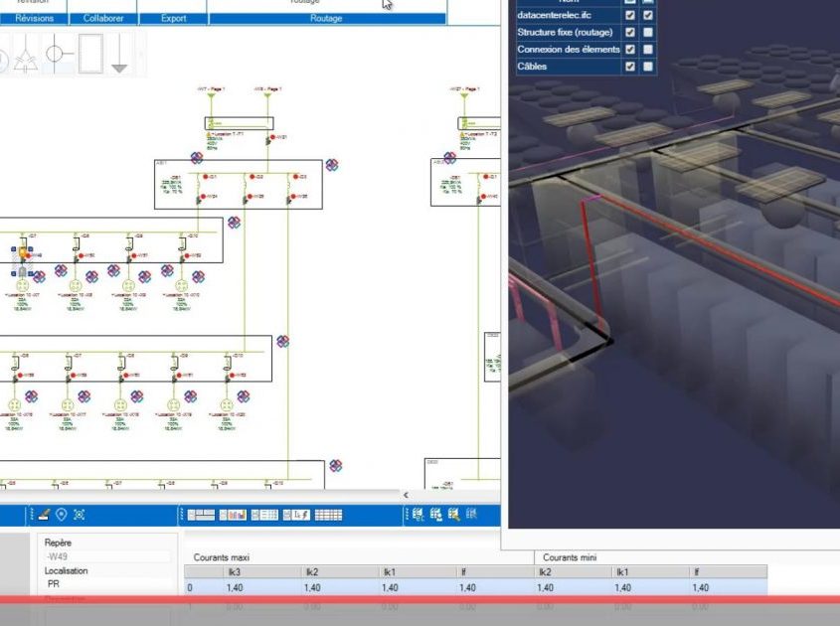The width and height of the screenshot is (840, 626).
Task: Click the Ik1 header under Courants maxi
Action: point(418,572)
